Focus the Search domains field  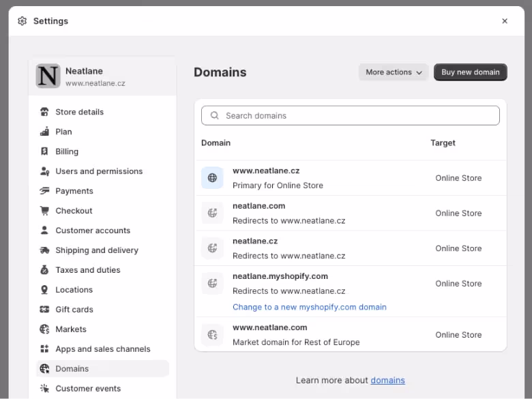point(350,116)
